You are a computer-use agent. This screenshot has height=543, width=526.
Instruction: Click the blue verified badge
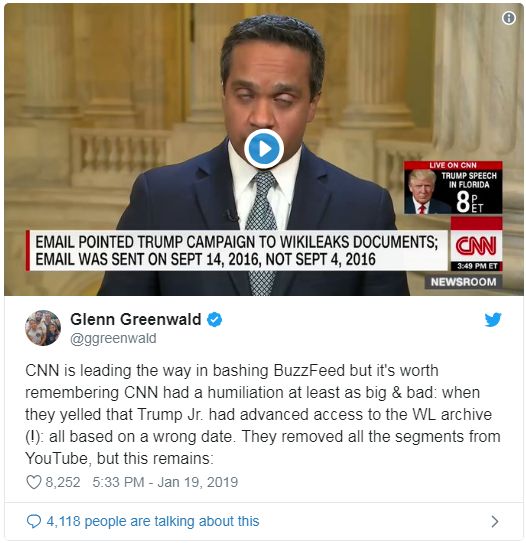pyautogui.click(x=214, y=319)
